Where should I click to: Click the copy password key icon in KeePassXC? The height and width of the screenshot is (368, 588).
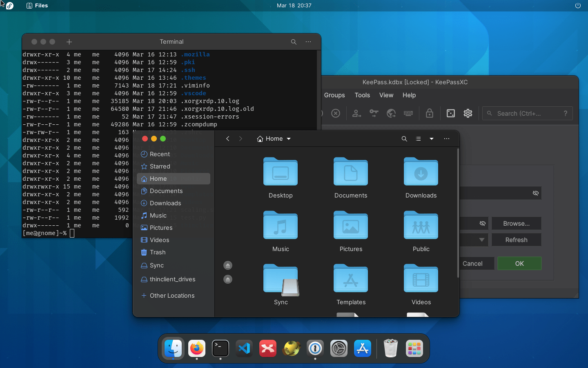pyautogui.click(x=374, y=113)
